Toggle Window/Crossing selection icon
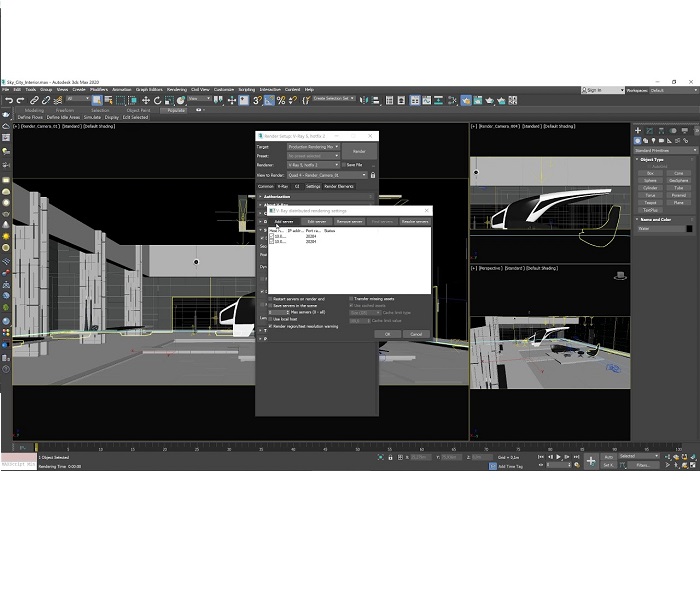Viewport: 700px width, 602px height. (132, 100)
